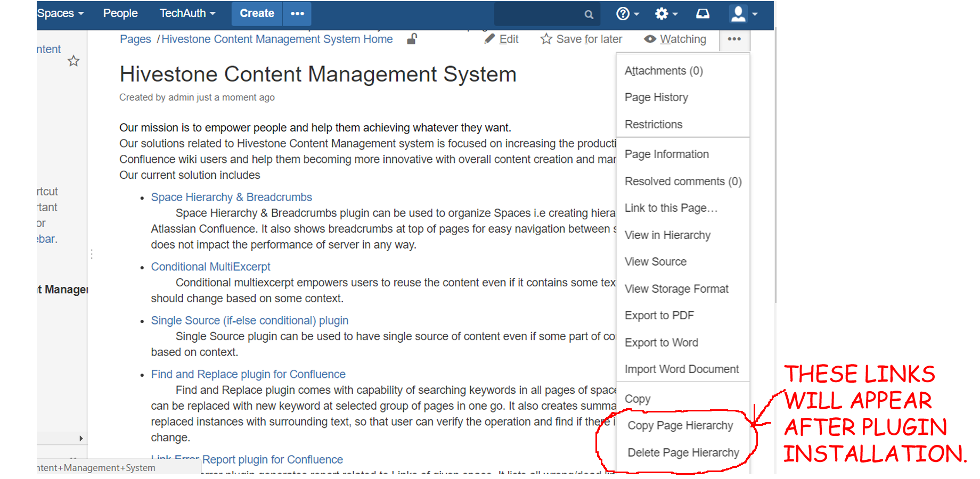This screenshot has height=479, width=980.
Task: Open the Pages breadcrumb link
Action: click(x=135, y=39)
